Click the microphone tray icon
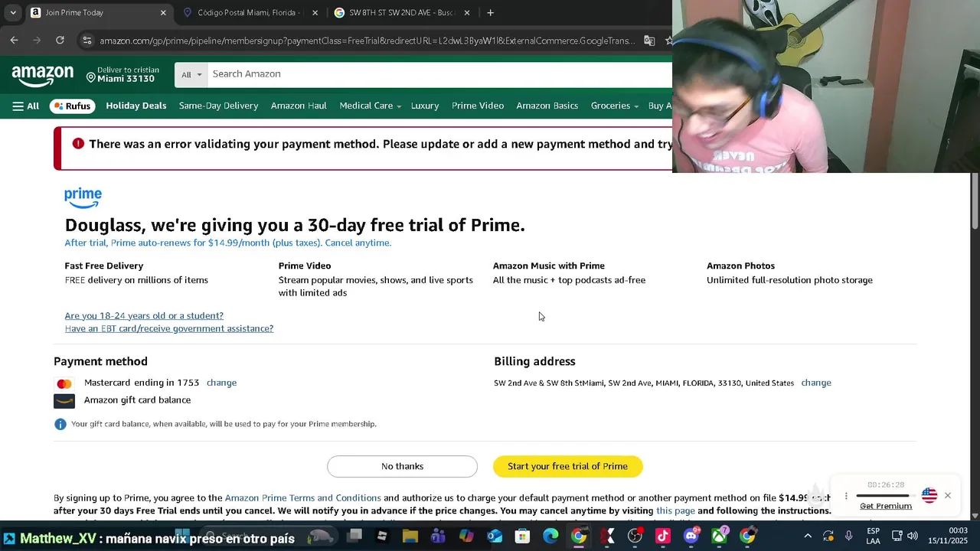 click(x=848, y=536)
